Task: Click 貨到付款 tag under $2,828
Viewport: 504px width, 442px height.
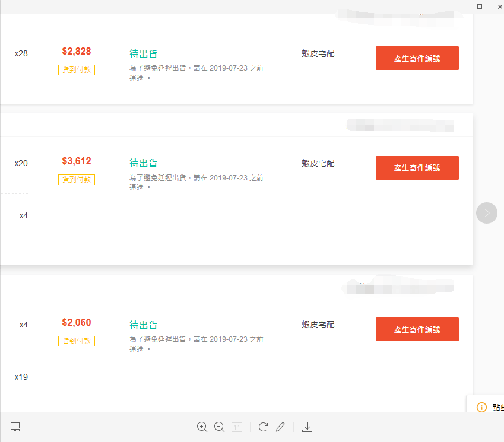Action: coord(77,70)
